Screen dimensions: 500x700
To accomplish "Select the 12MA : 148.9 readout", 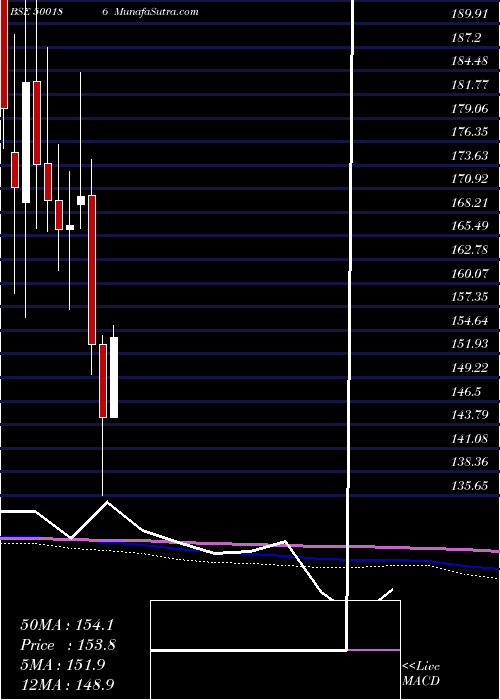I will tap(69, 684).
